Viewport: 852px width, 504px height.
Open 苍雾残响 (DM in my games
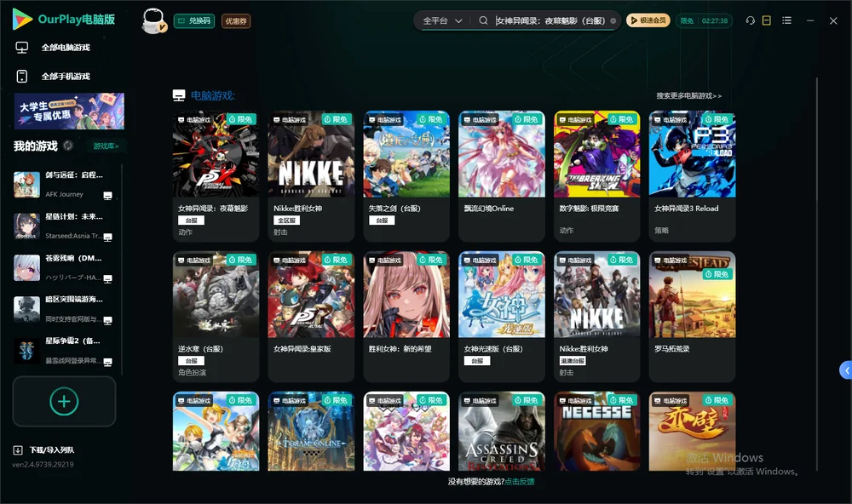64,267
